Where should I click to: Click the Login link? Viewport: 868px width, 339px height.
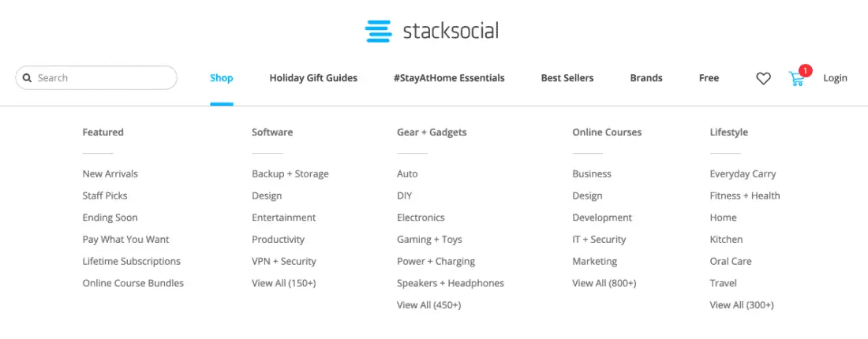(835, 78)
